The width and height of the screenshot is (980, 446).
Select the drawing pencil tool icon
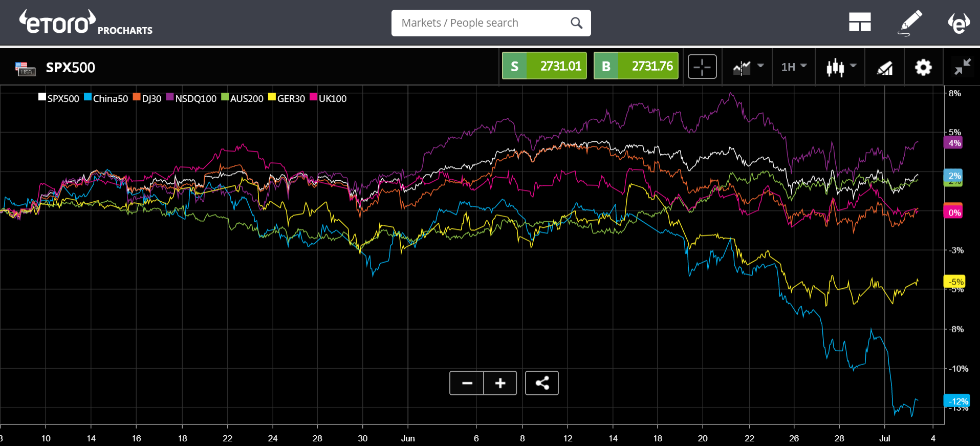tap(910, 23)
